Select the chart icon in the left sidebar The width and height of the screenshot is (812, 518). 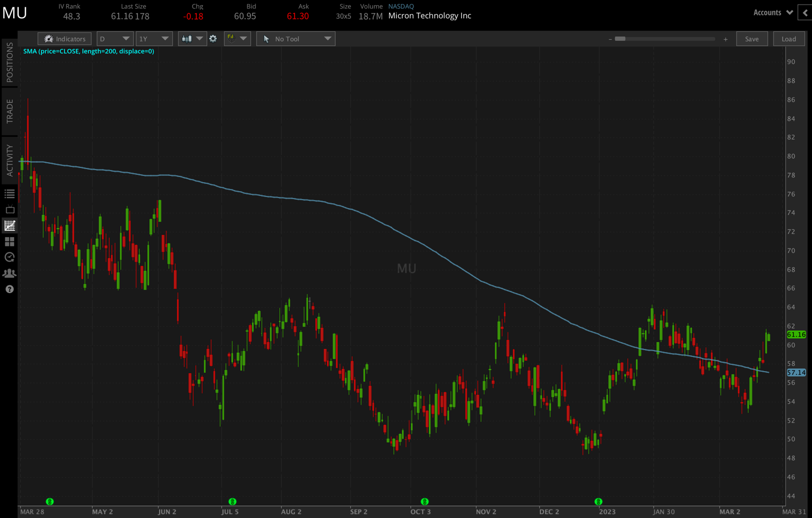click(x=10, y=225)
